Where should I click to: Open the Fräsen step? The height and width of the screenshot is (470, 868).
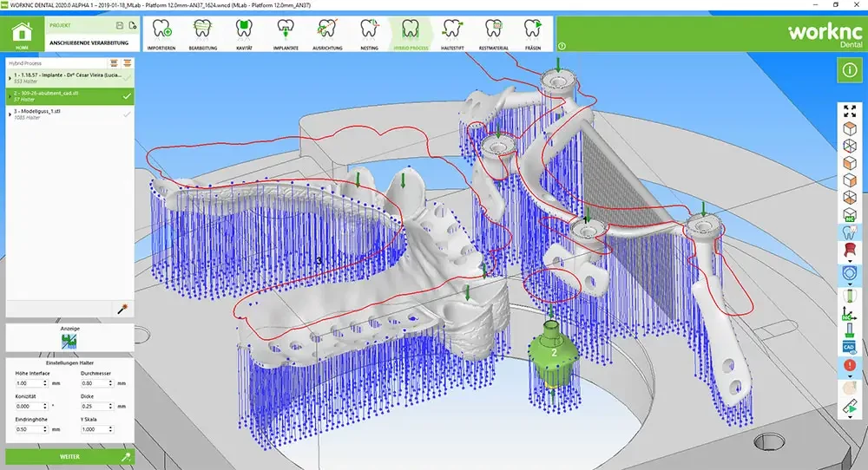533,35
